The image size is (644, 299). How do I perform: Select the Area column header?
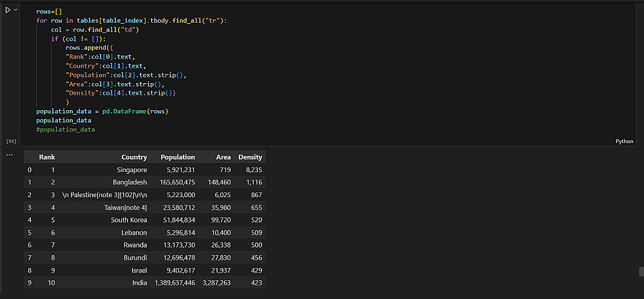223,157
